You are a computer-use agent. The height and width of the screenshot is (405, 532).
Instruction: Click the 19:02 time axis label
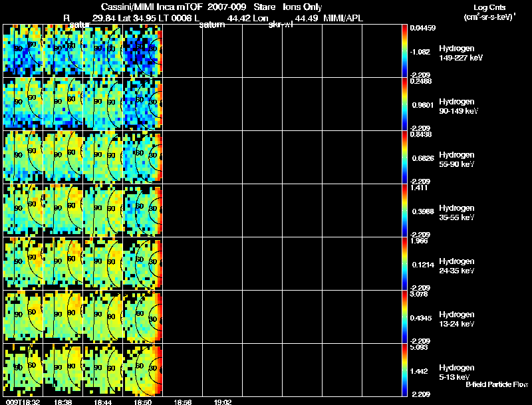click(222, 401)
